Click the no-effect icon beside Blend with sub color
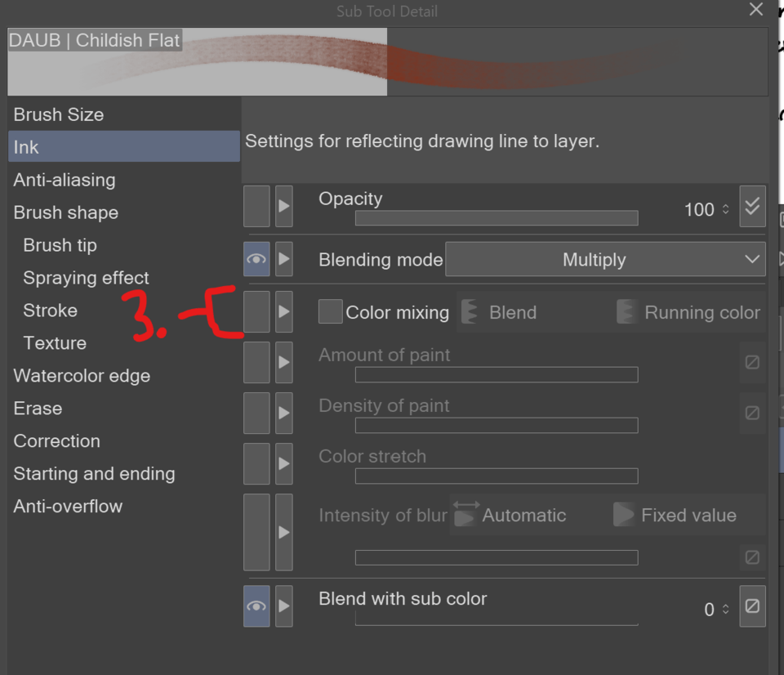 click(752, 607)
